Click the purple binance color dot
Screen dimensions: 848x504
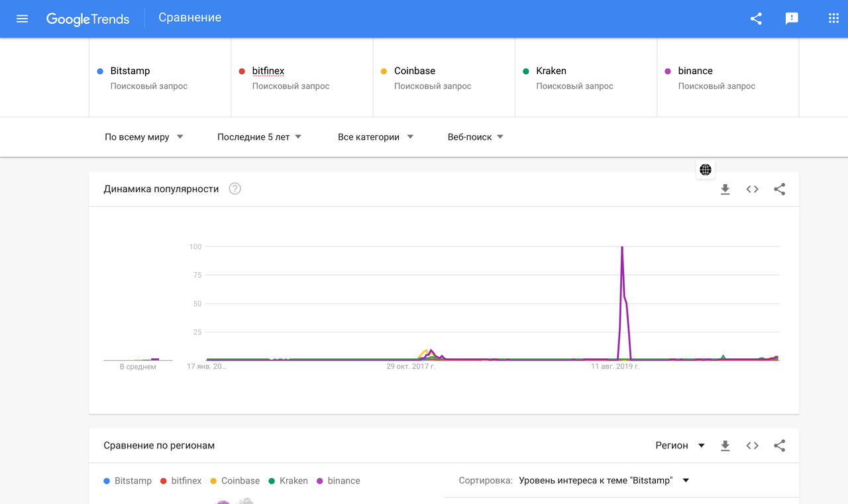click(x=668, y=72)
